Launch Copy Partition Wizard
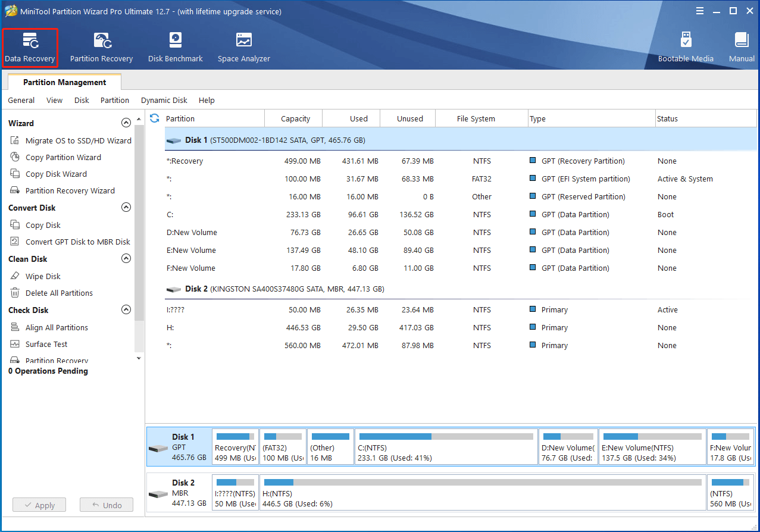 click(x=55, y=157)
